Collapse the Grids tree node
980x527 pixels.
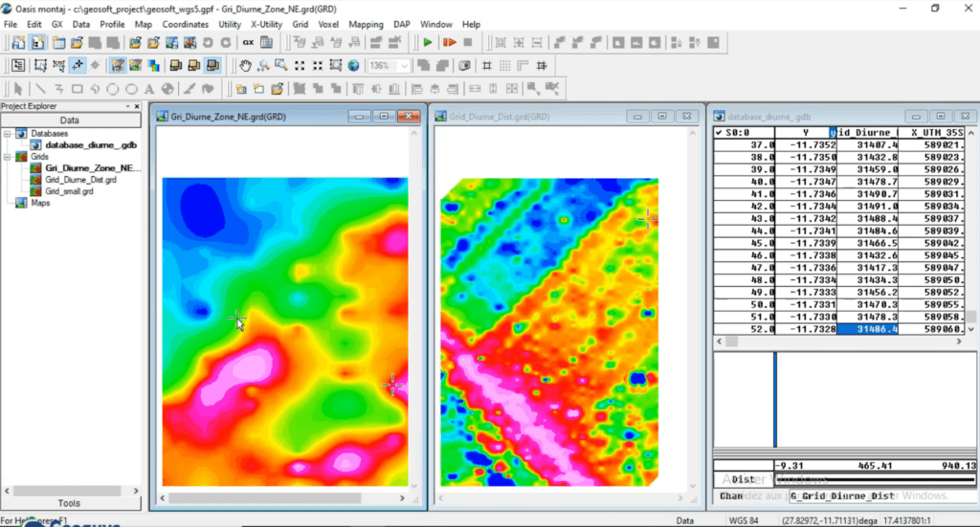pyautogui.click(x=8, y=157)
